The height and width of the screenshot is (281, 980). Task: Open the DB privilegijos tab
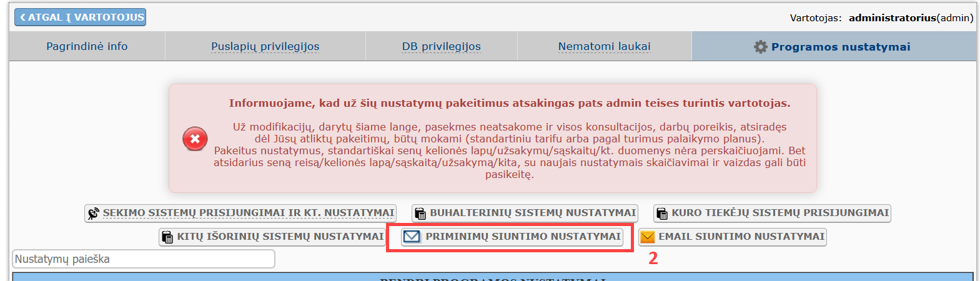[441, 46]
